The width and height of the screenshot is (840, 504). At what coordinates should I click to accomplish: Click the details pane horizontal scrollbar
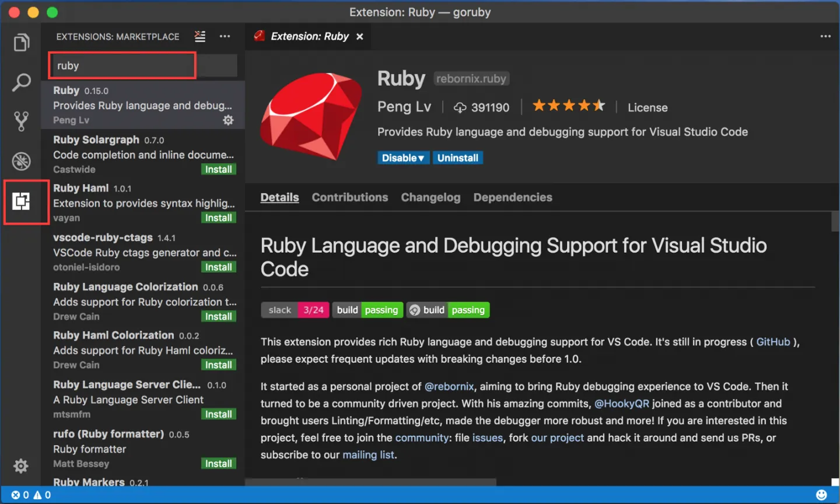(370, 482)
